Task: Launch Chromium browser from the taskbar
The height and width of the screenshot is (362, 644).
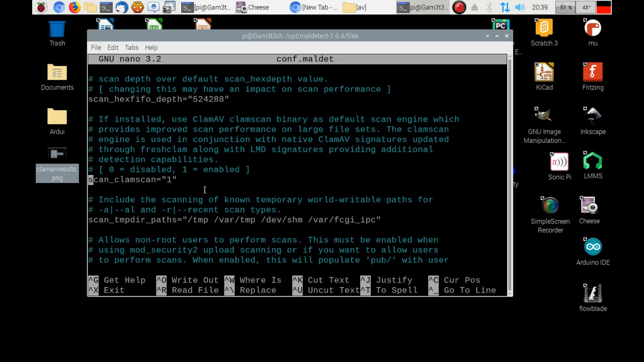Action: [x=59, y=7]
